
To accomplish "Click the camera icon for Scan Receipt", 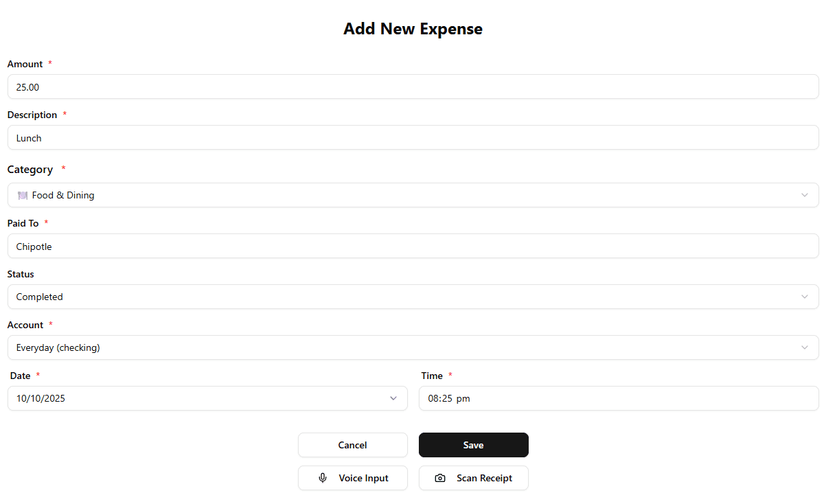I will pos(441,478).
